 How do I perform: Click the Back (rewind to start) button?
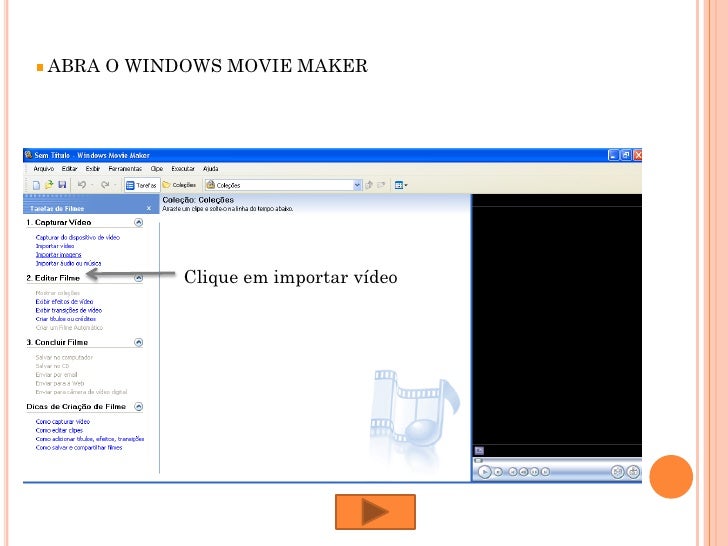tap(513, 472)
